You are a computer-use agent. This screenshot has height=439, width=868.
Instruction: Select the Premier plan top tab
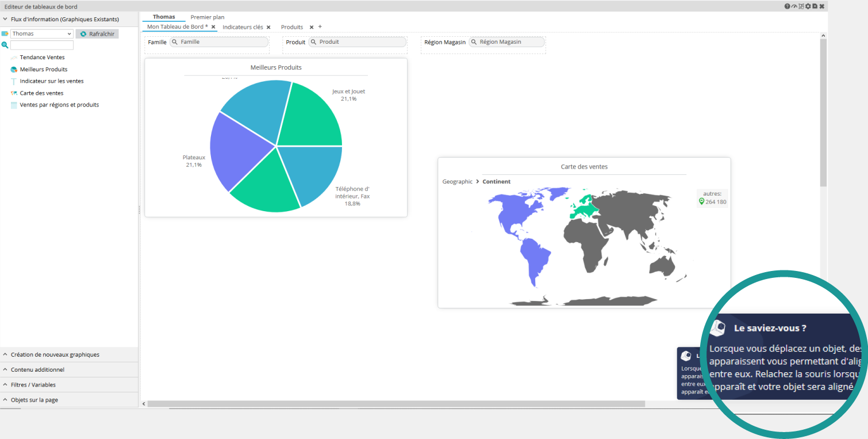[208, 17]
